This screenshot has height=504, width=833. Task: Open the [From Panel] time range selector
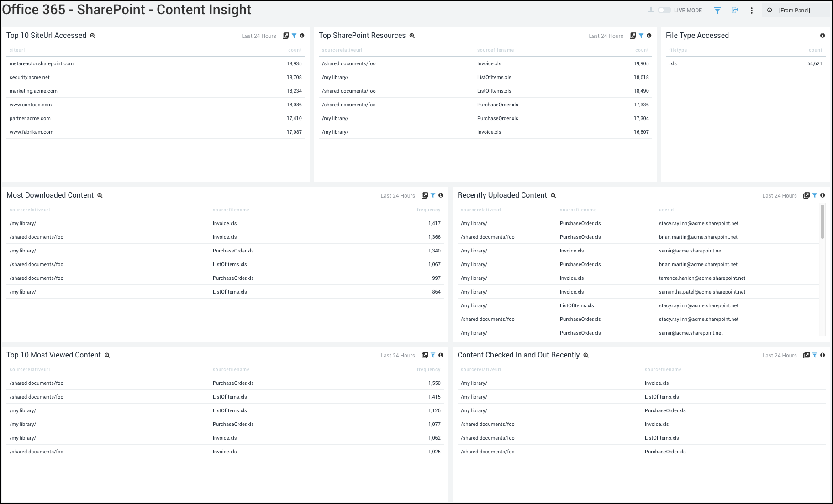point(796,10)
